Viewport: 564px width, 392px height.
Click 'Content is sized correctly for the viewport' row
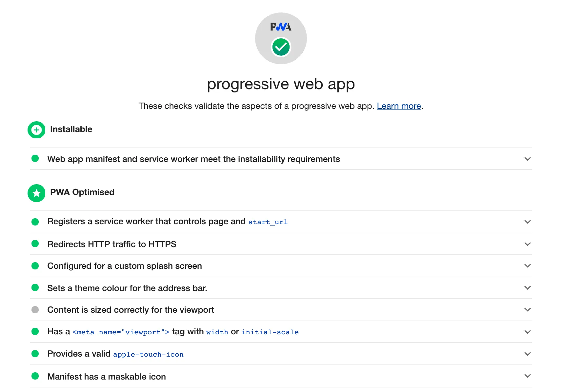[131, 310]
